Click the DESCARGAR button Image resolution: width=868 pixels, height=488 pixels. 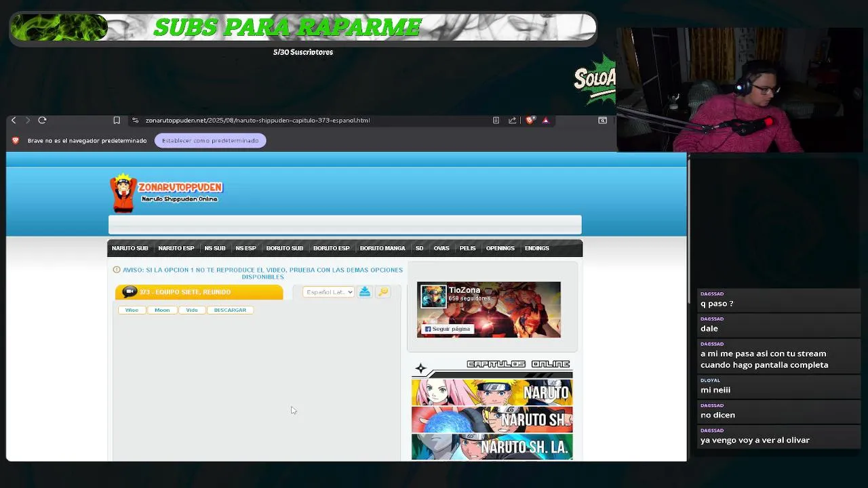pos(230,310)
